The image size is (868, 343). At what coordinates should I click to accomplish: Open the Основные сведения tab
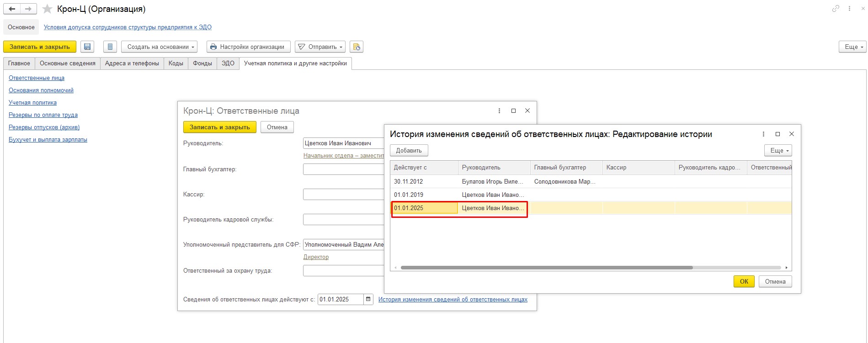pyautogui.click(x=67, y=63)
